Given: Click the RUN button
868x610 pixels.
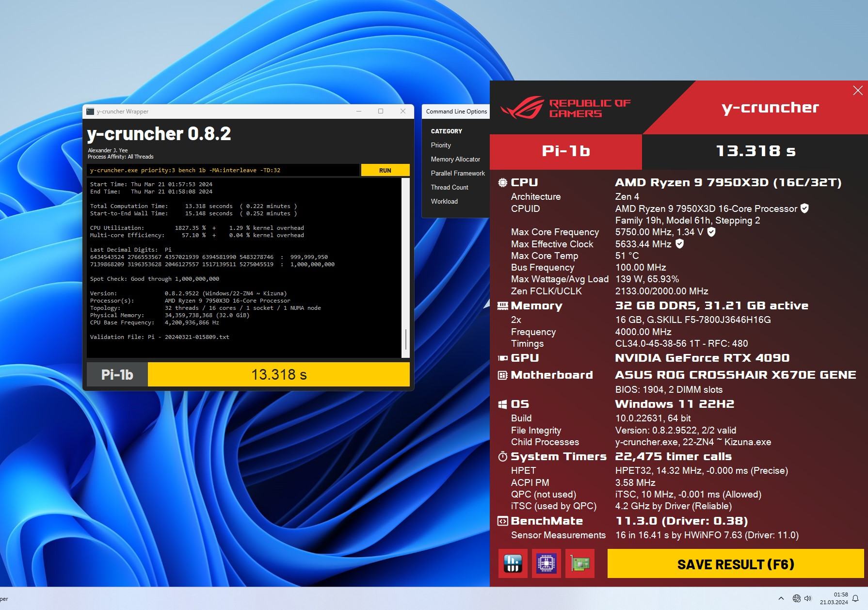Looking at the screenshot, I should (385, 170).
